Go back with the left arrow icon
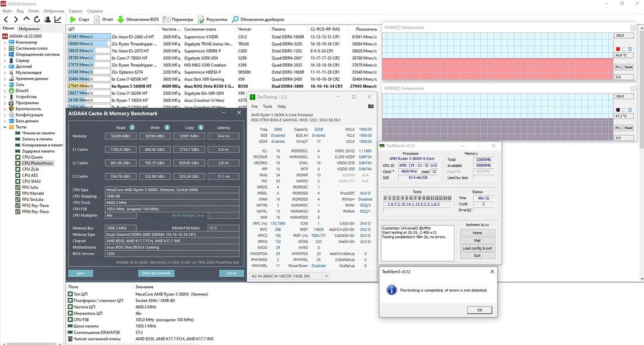644x345 pixels. (x=7, y=19)
